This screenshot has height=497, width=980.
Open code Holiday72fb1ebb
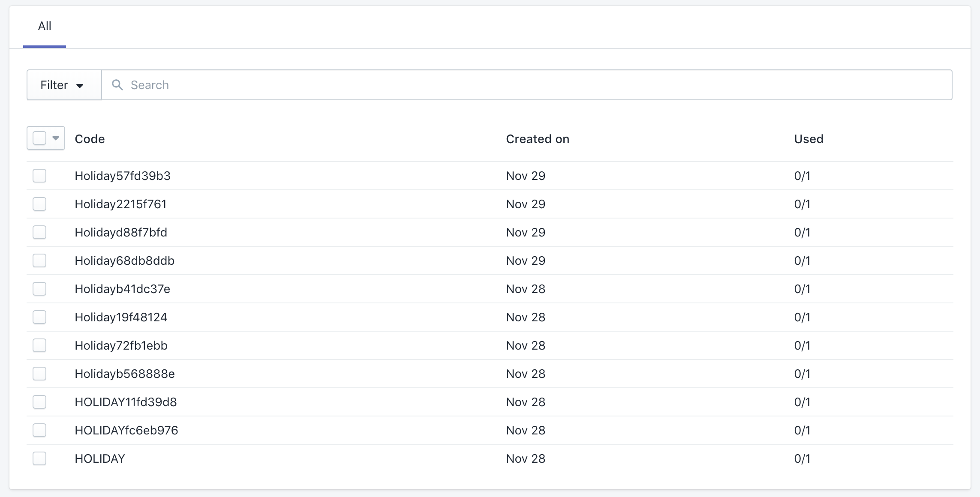point(121,345)
